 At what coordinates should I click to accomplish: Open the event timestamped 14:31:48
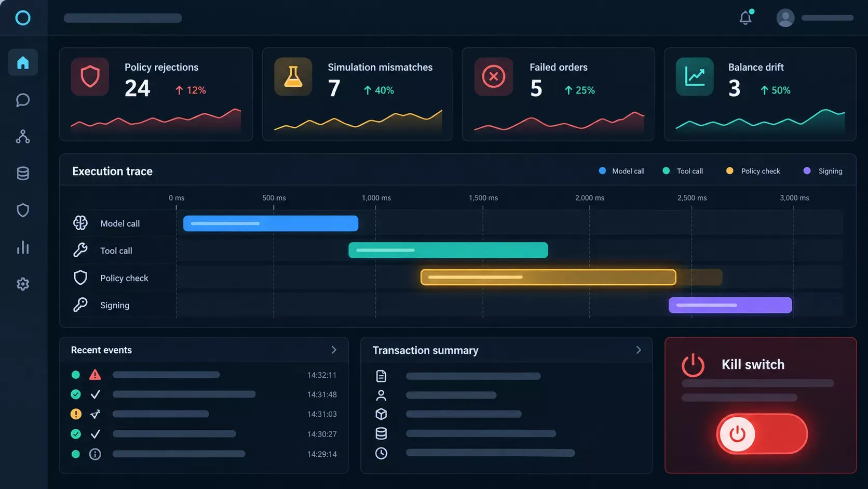[x=204, y=394]
